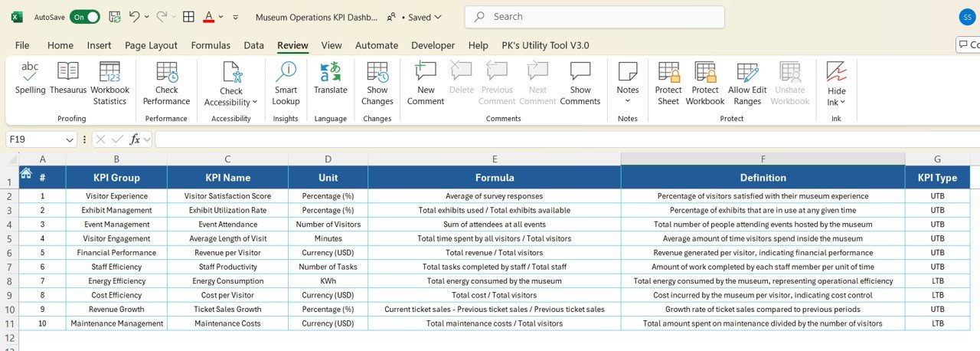This screenshot has height=351, width=980.
Task: Switch to the View tab
Action: [x=332, y=45]
